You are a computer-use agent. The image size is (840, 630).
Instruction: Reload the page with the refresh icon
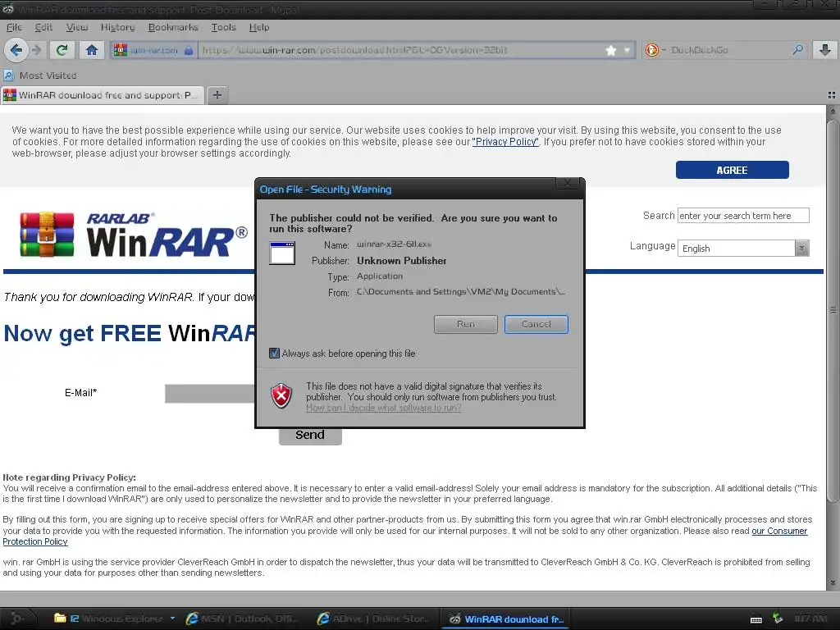coord(62,50)
